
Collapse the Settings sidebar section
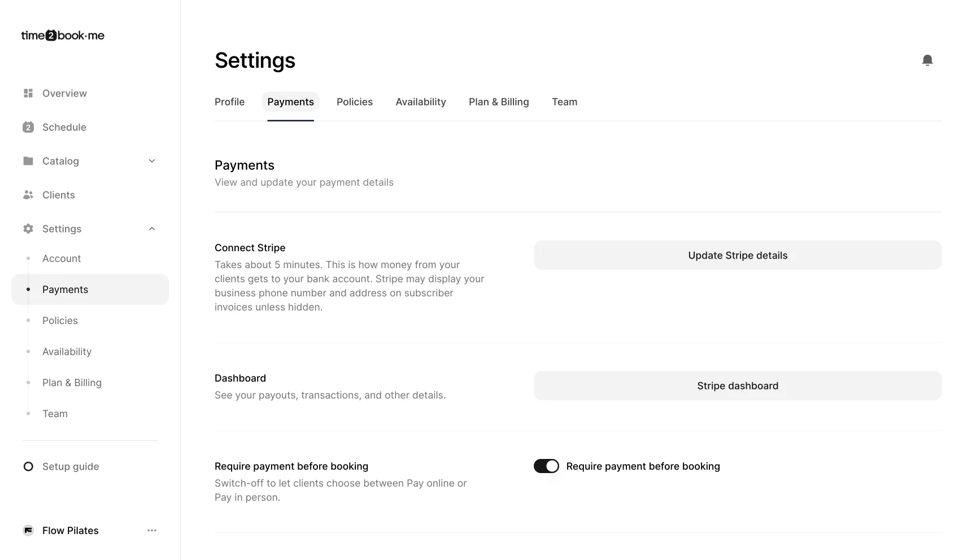(x=152, y=229)
